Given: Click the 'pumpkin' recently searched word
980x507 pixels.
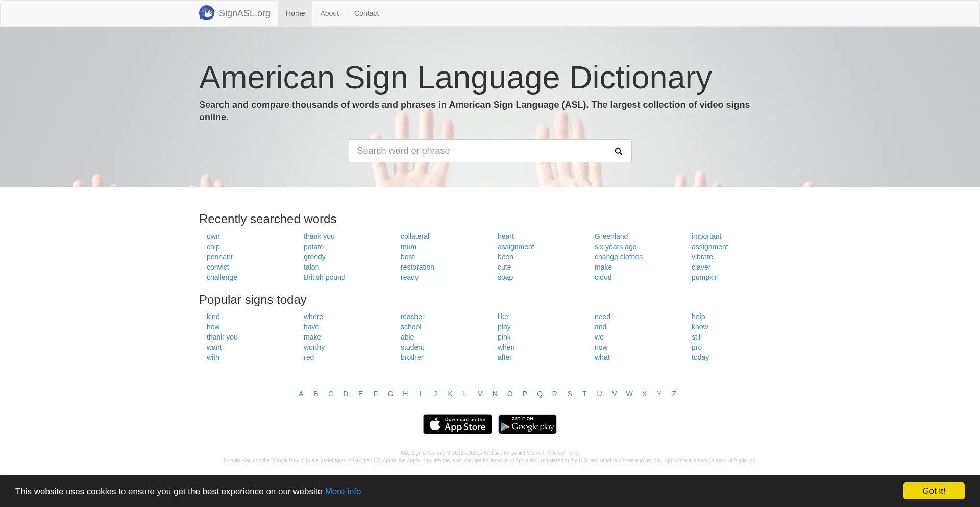Looking at the screenshot, I should pos(704,277).
